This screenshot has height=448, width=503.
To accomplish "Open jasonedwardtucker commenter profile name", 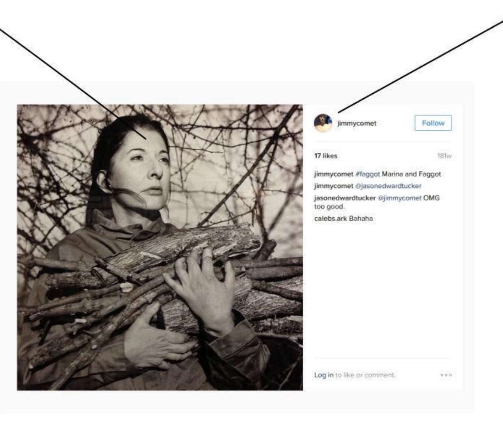I will click(345, 198).
